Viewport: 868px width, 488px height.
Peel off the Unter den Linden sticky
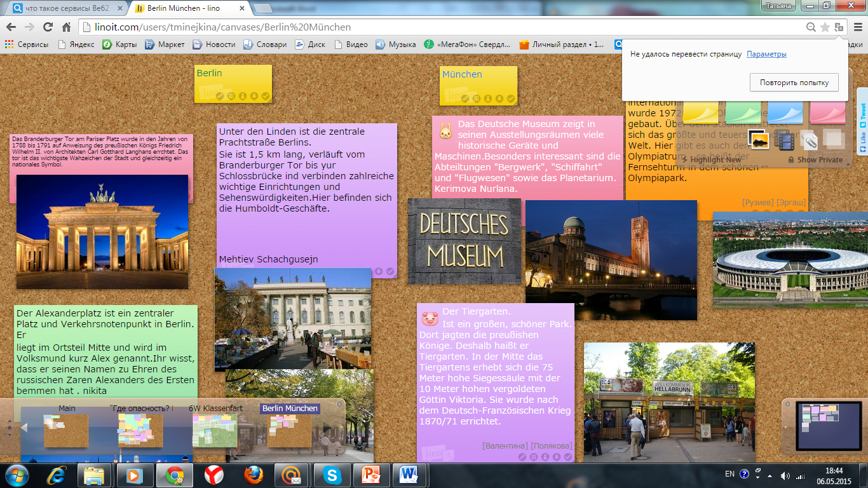[x=390, y=271]
